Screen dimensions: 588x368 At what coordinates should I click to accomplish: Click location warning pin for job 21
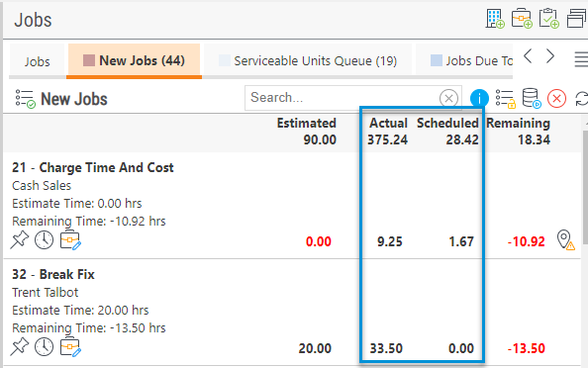[x=565, y=240]
